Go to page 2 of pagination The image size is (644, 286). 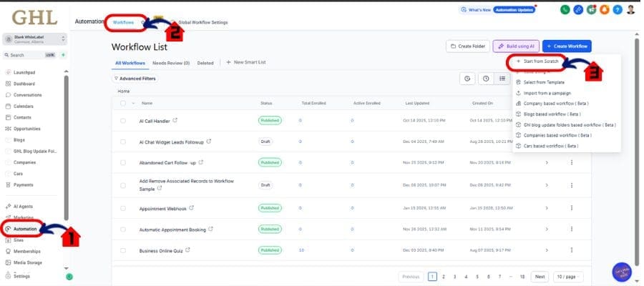(443, 277)
